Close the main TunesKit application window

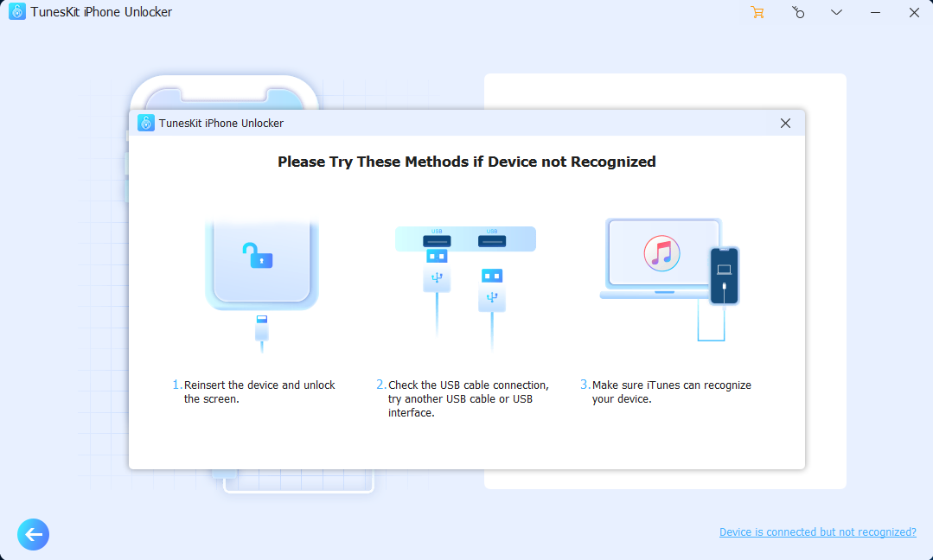click(914, 12)
